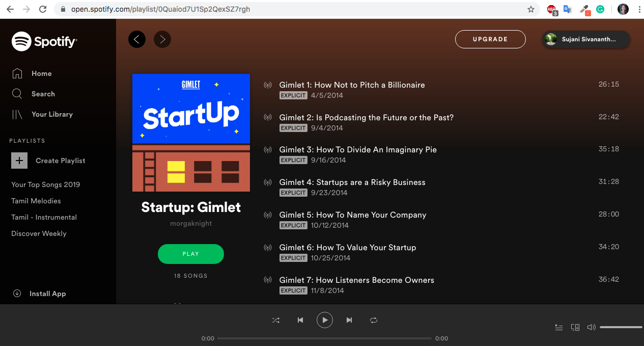Viewport: 644px width, 346px height.
Task: Go forward with Spotify's round forward arrow
Action: [x=162, y=39]
